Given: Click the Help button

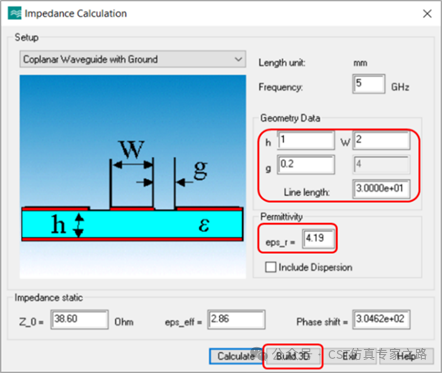Looking at the screenshot, I should [x=406, y=356].
